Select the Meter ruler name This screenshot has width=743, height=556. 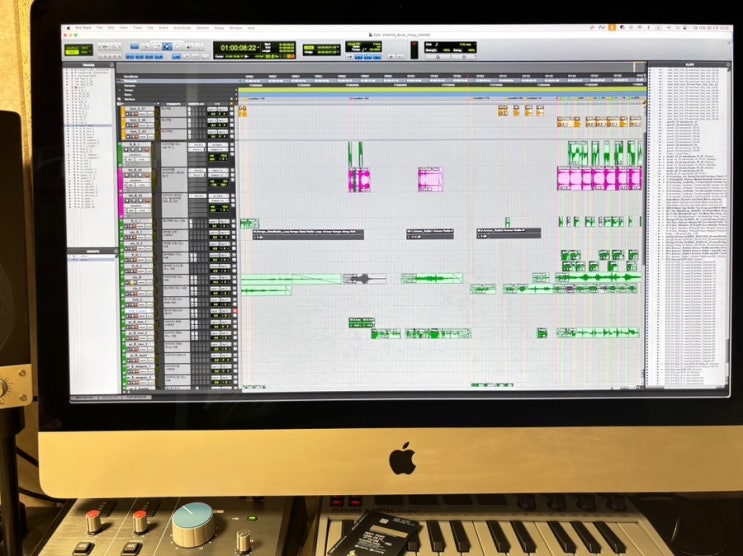coord(128,94)
